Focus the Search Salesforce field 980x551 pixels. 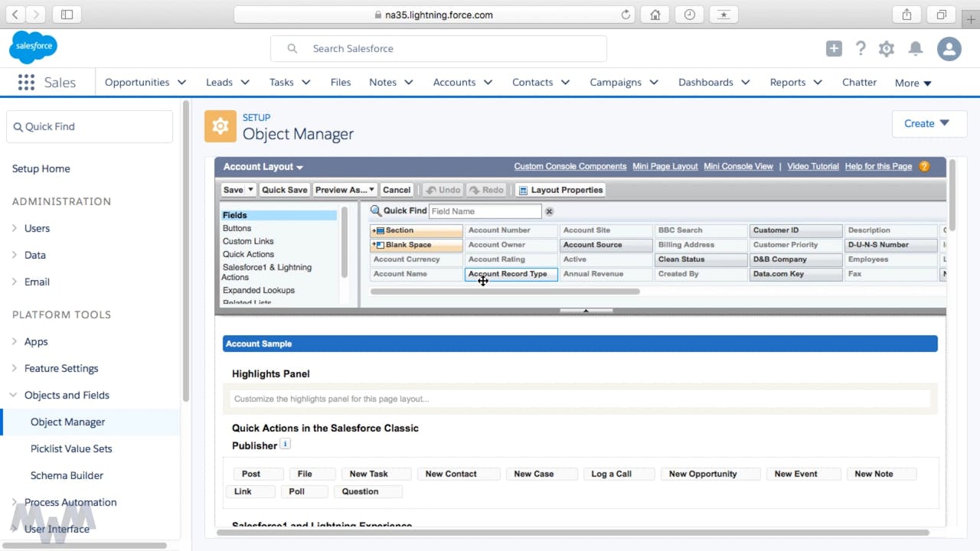click(x=439, y=48)
